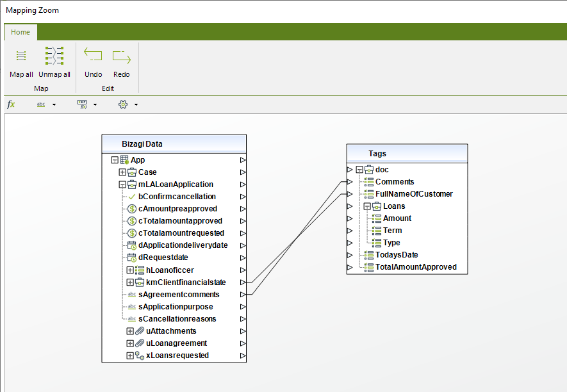Collapse the Loans node in Tags

tap(367, 206)
